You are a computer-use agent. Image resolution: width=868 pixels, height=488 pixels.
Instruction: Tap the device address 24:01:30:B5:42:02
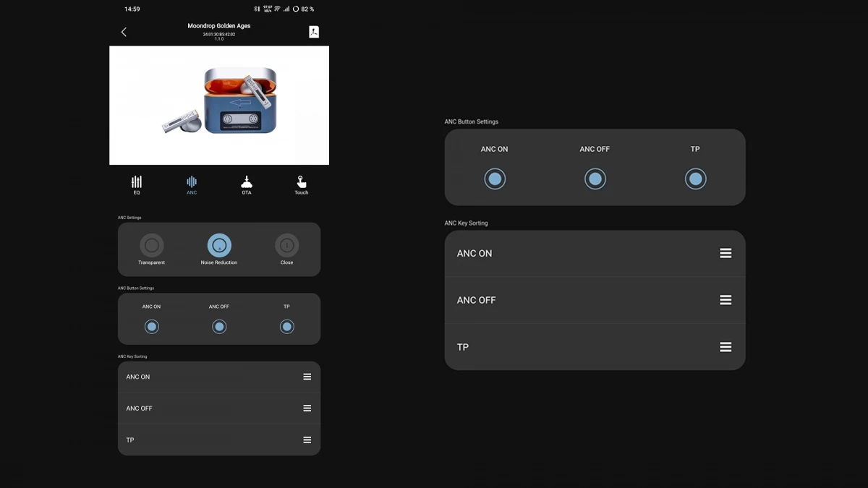pyautogui.click(x=219, y=34)
